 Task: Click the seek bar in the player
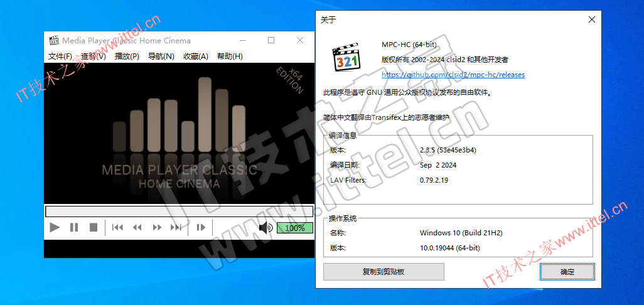tap(179, 211)
